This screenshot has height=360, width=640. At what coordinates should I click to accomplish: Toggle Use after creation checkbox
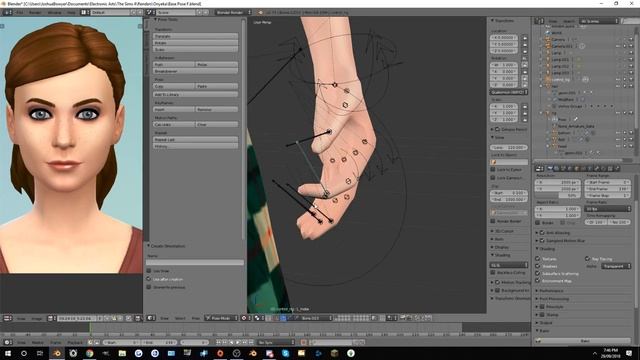(149, 279)
